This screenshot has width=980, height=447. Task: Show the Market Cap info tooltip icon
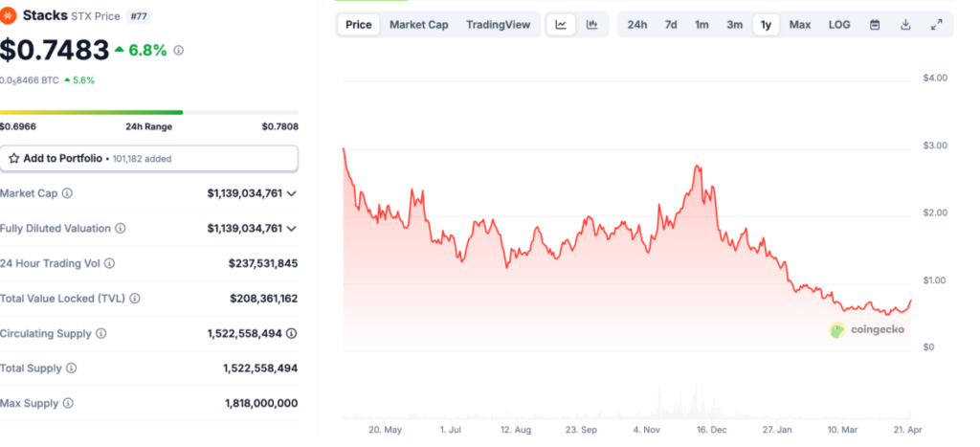pos(67,193)
